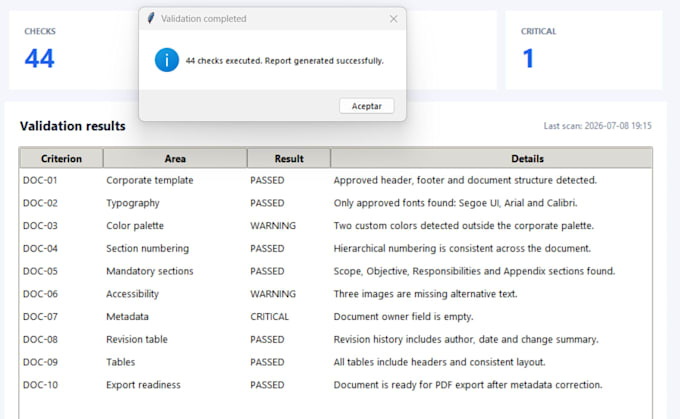
Task: Click the CRITICAL card value 1
Action: point(528,58)
